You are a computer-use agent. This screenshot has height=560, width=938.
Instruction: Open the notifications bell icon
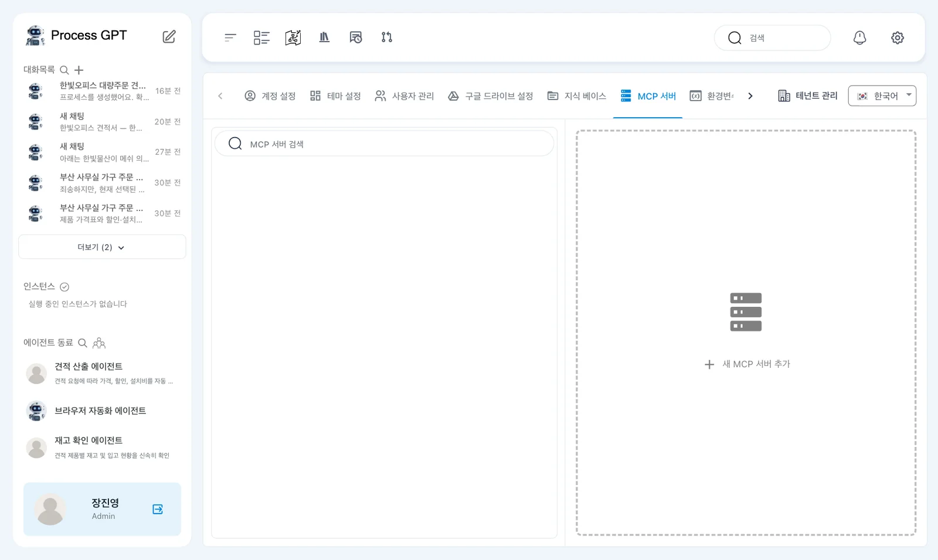(x=859, y=37)
